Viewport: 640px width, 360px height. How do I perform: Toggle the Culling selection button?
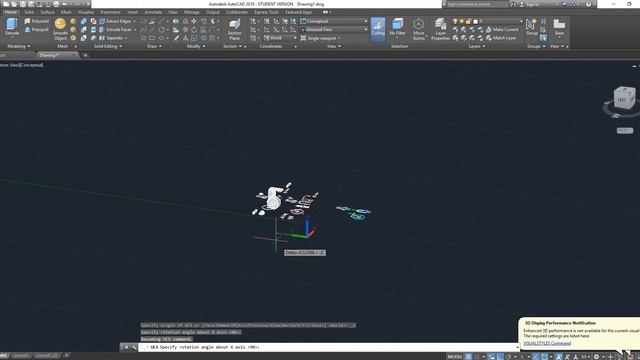pyautogui.click(x=378, y=29)
